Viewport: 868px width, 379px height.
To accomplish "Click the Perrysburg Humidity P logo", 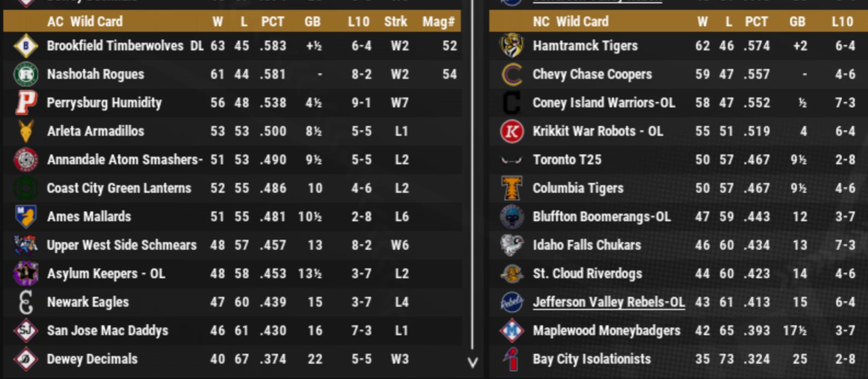I will pos(26,103).
